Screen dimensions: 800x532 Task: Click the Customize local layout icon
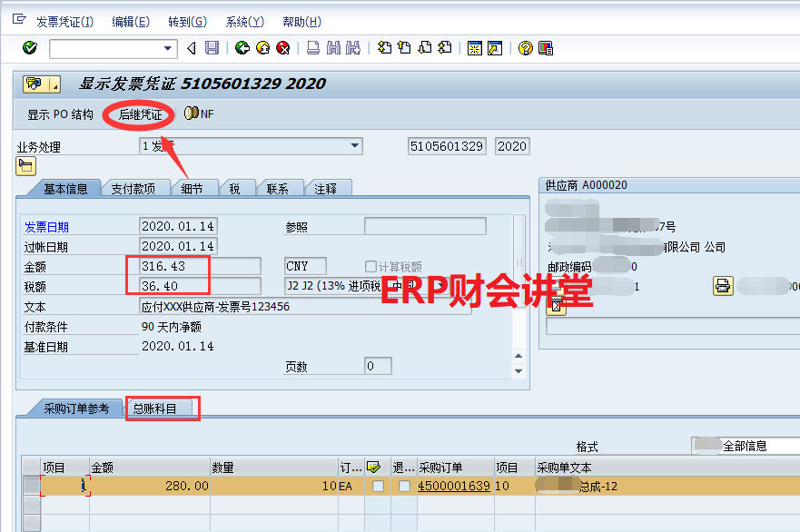[x=546, y=48]
